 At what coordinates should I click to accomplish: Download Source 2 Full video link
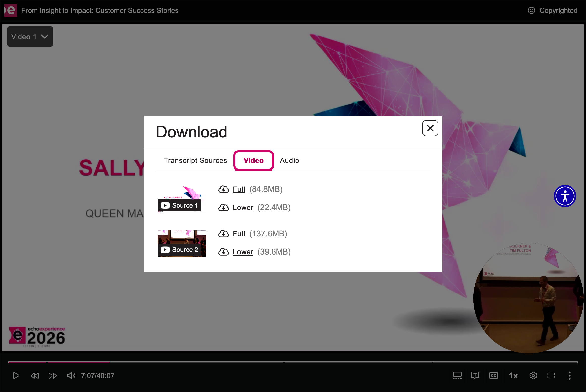[x=239, y=234]
